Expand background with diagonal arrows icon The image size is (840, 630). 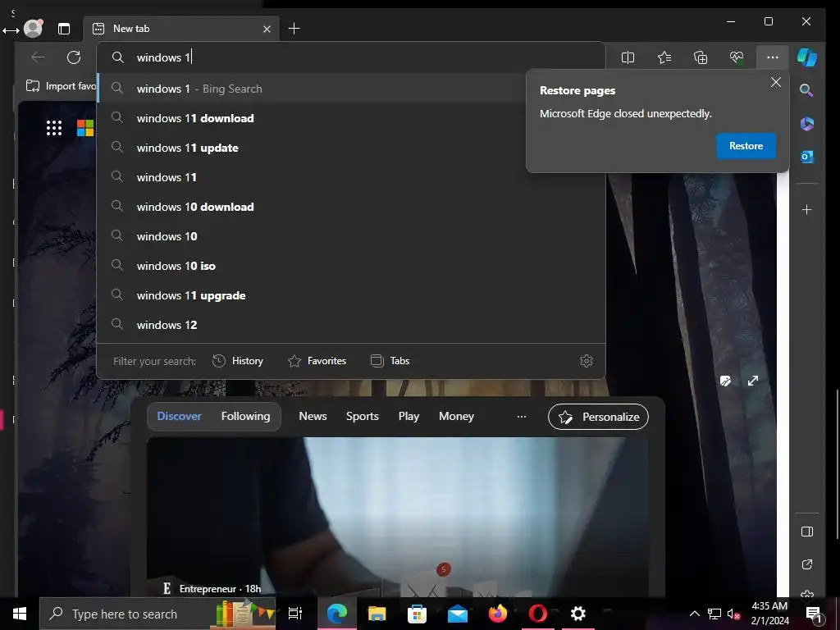[753, 381]
